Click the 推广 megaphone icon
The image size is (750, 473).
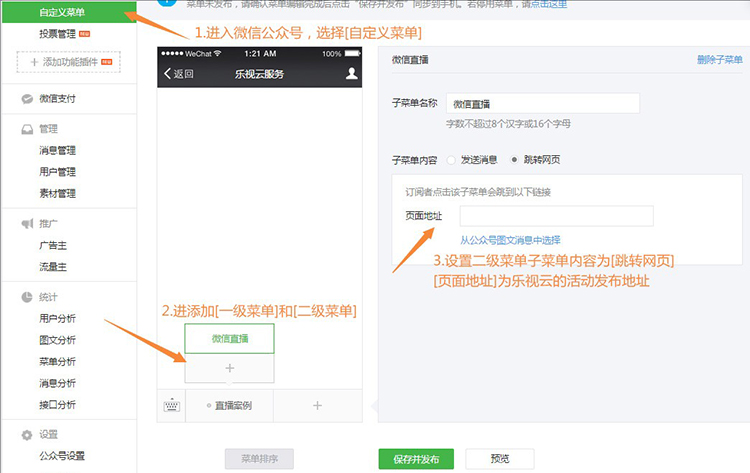pyautogui.click(x=27, y=224)
